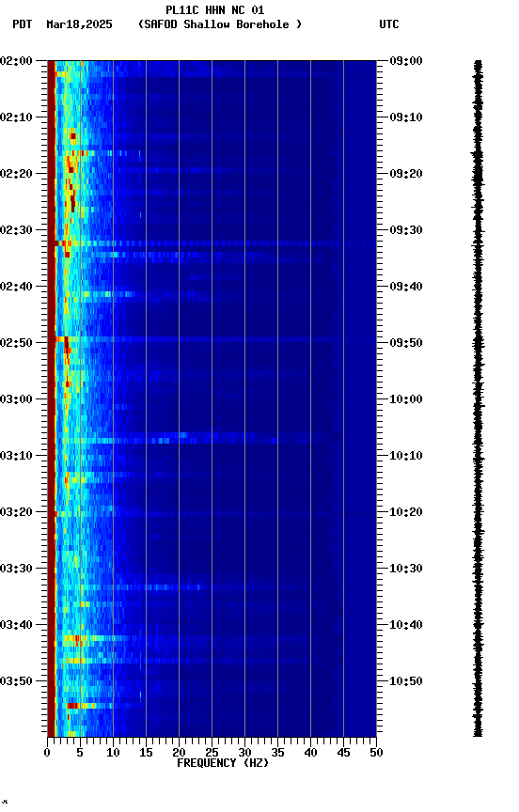
Task: Click the 50 Hz frequency tick label
Action: point(377,753)
